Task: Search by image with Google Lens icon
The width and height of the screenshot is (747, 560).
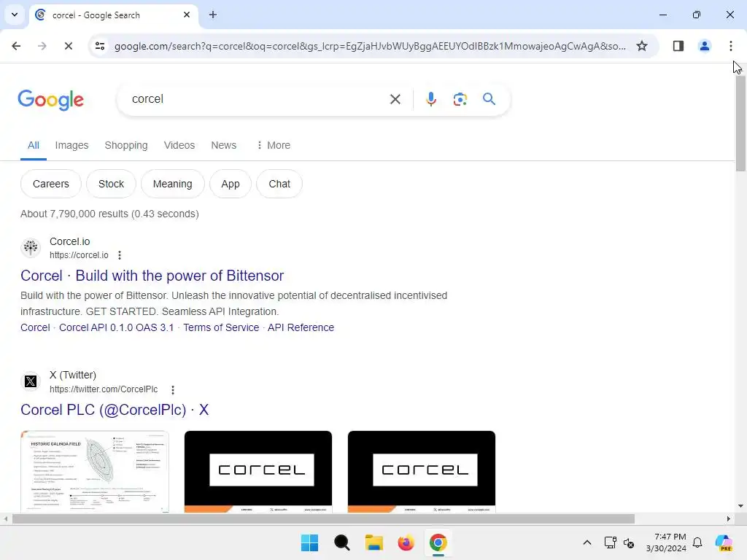Action: pos(460,99)
